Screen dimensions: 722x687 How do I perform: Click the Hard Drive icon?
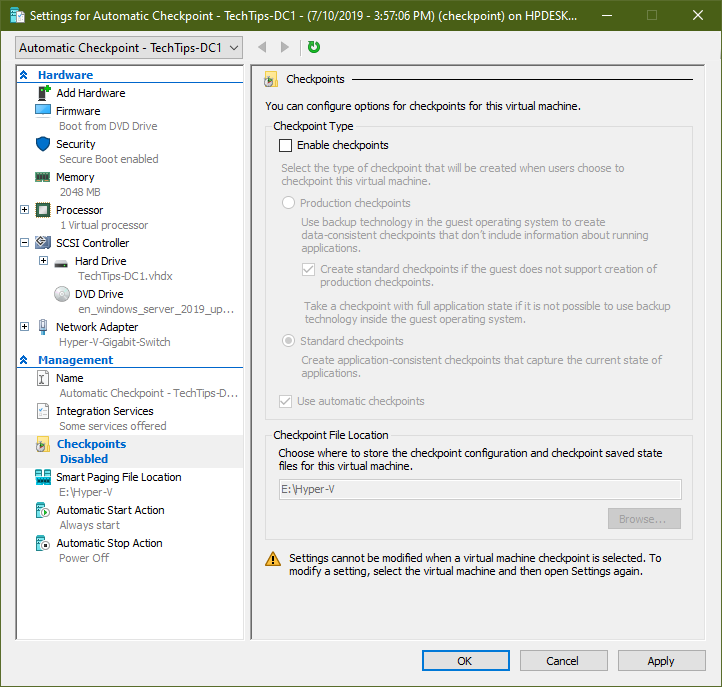(61, 264)
